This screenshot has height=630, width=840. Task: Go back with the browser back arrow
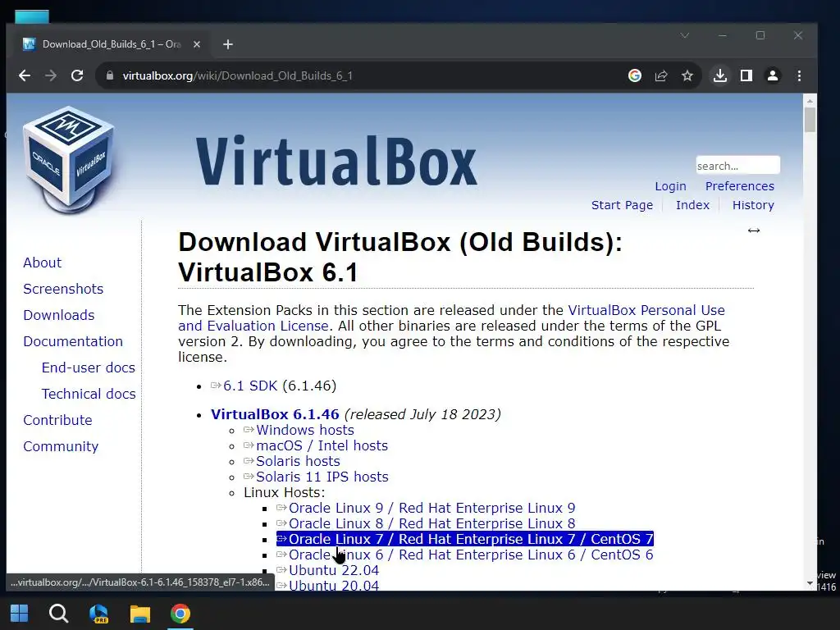tap(25, 75)
